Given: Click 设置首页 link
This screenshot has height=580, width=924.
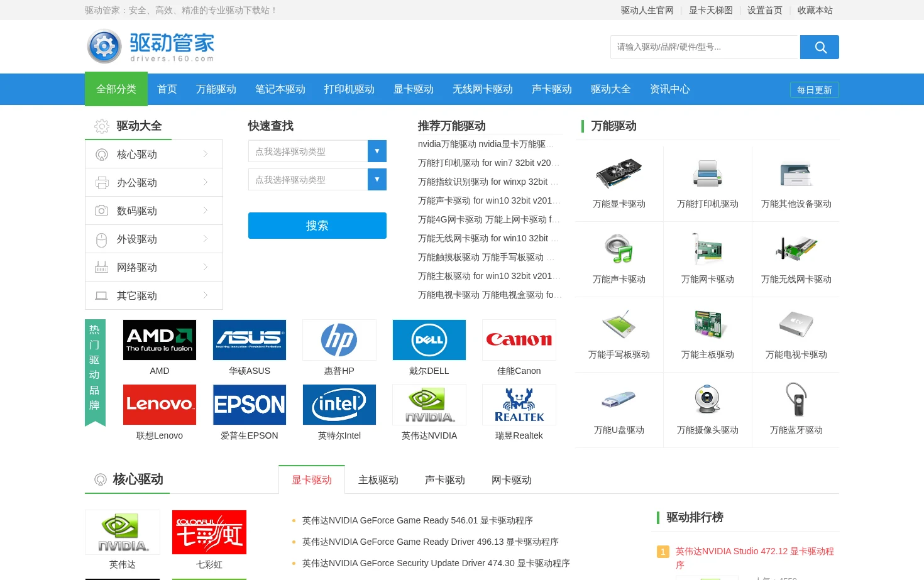Looking at the screenshot, I should (x=765, y=10).
